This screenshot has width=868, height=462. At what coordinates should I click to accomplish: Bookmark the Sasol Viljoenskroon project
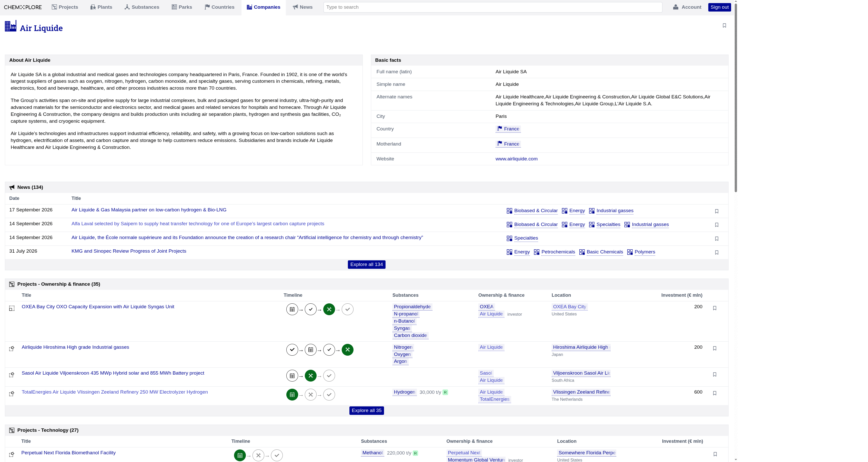pos(715,374)
